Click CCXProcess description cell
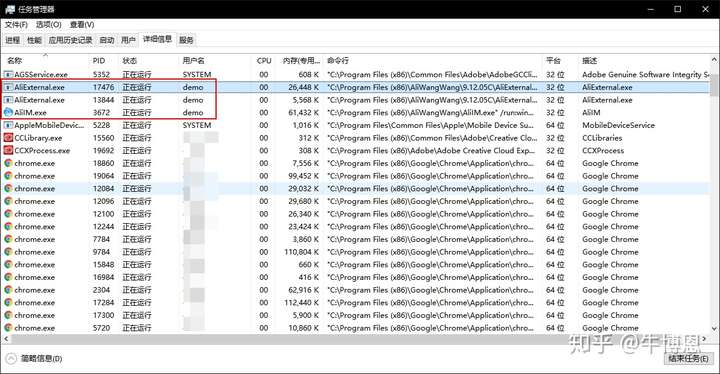This screenshot has width=720, height=374. (603, 150)
